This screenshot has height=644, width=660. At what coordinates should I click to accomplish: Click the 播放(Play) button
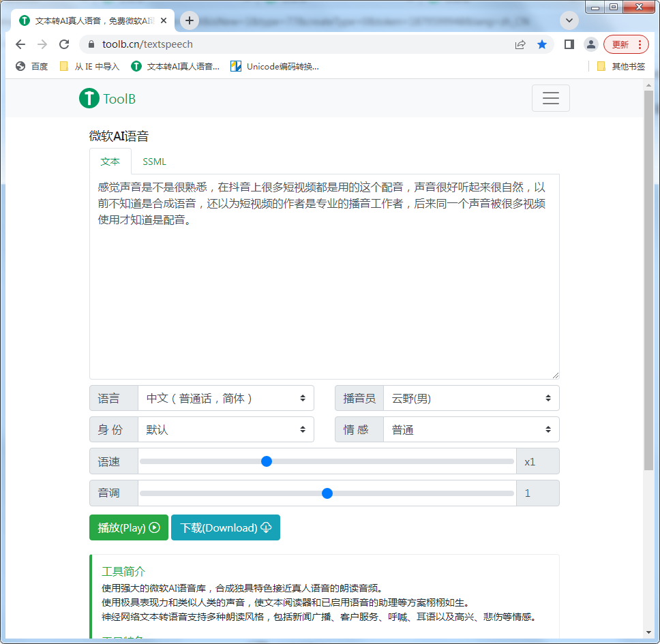click(x=129, y=527)
